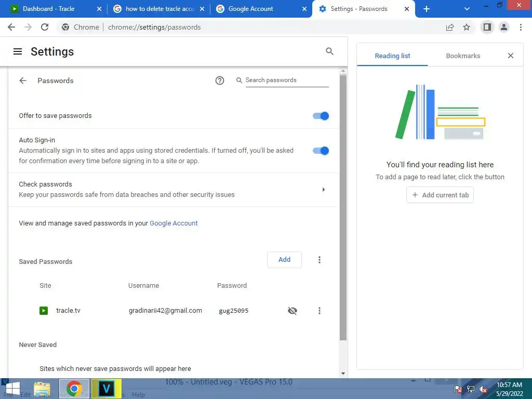Click the network tray icon
Viewport: 532px width, 399px height.
point(471,389)
